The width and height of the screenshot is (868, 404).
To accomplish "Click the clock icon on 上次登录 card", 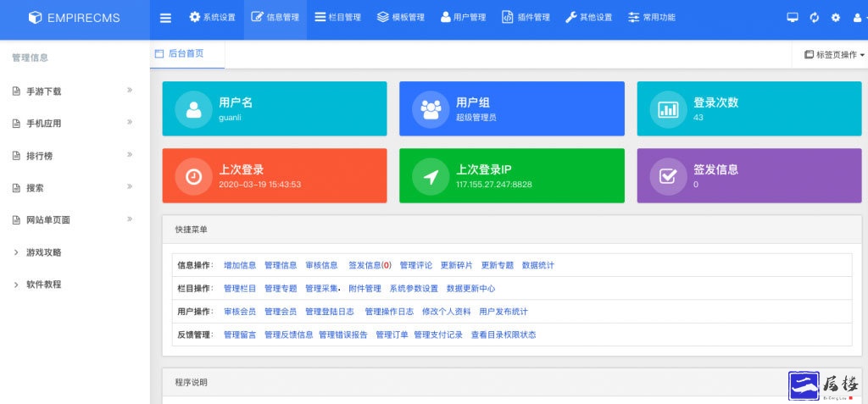I will coord(194,176).
